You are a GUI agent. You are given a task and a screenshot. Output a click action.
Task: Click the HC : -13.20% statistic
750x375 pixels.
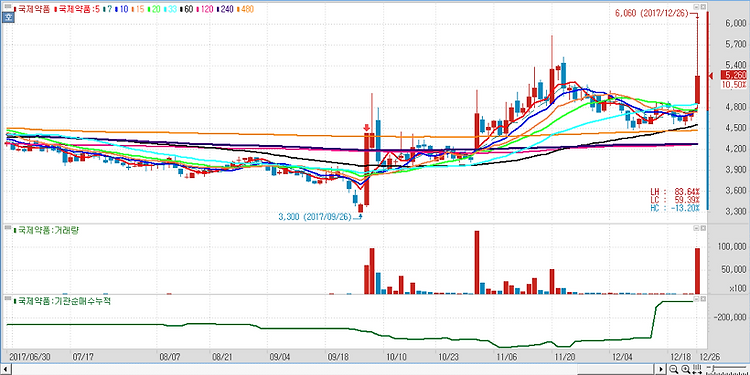point(675,208)
